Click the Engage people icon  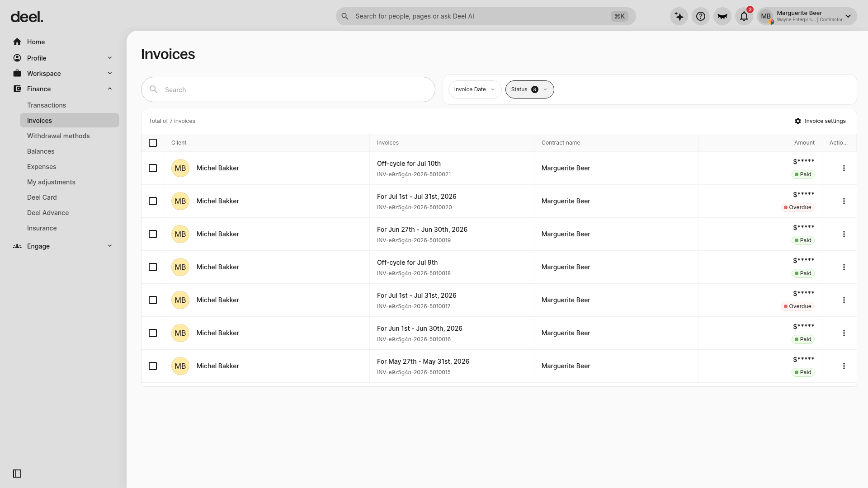[17, 246]
